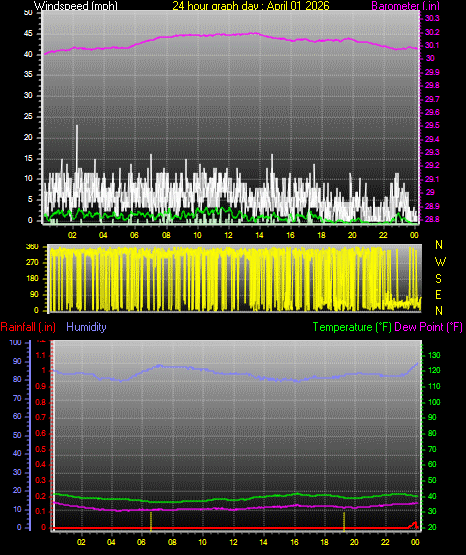
Task: Click the W compass direction label
Action: point(440,262)
